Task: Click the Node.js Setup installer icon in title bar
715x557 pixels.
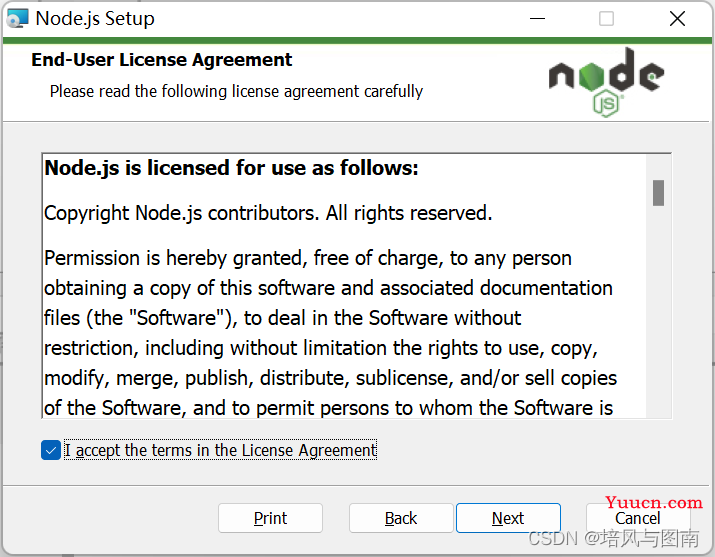Action: [17, 18]
